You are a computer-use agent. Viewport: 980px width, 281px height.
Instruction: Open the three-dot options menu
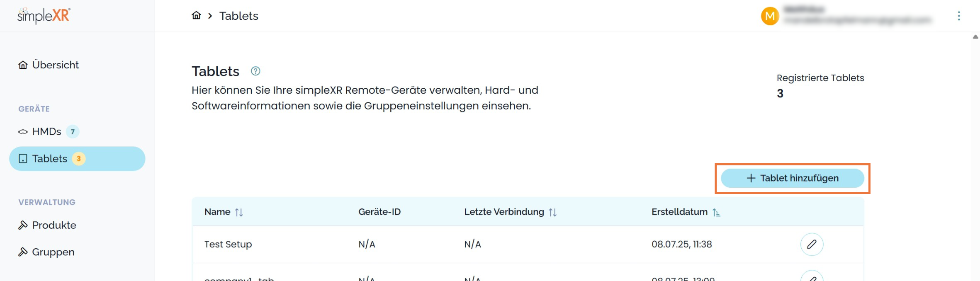click(958, 16)
